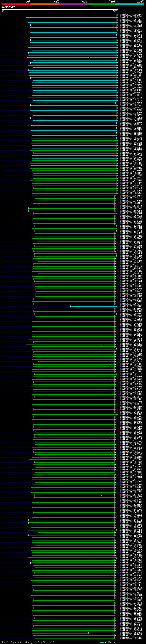Viewport: 146px width, 644px height.
Task: Click the cyan ~100% identity legend segment
Action: (x=130, y=4)
